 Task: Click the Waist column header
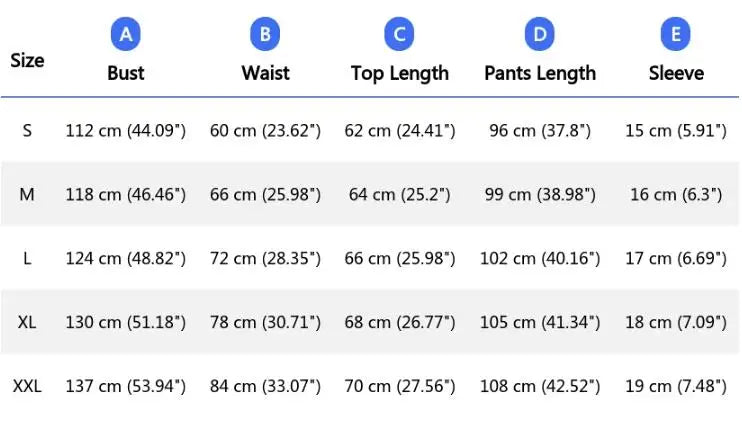click(x=265, y=73)
